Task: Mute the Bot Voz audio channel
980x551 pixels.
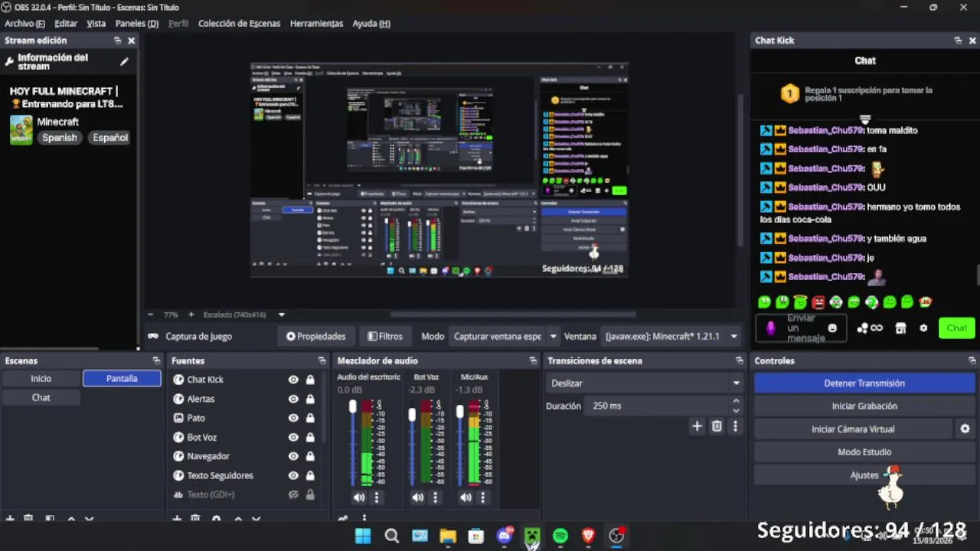Action: pyautogui.click(x=417, y=497)
